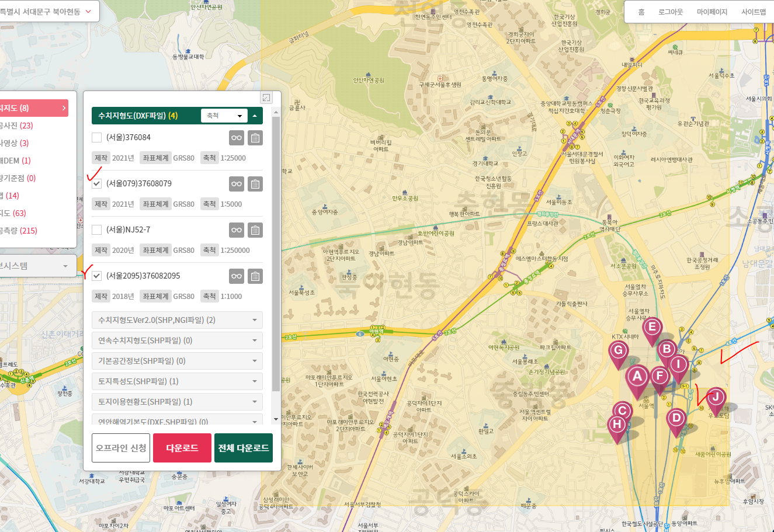This screenshot has width=774, height=532.
Task: Uncheck the (서울2095)376082095 checkbox
Action: pyautogui.click(x=97, y=276)
